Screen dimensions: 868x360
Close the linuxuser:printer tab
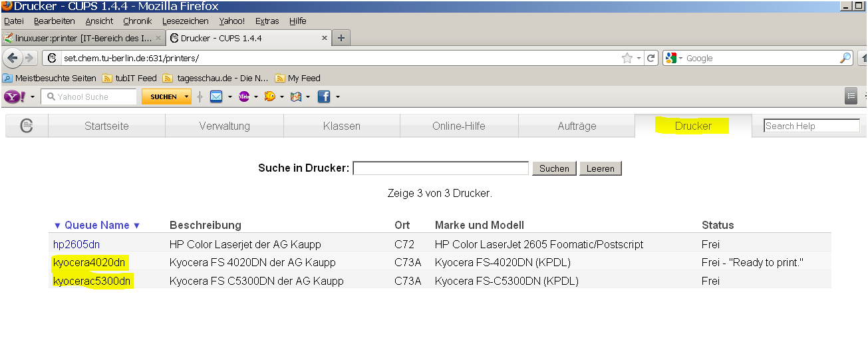[x=158, y=38]
